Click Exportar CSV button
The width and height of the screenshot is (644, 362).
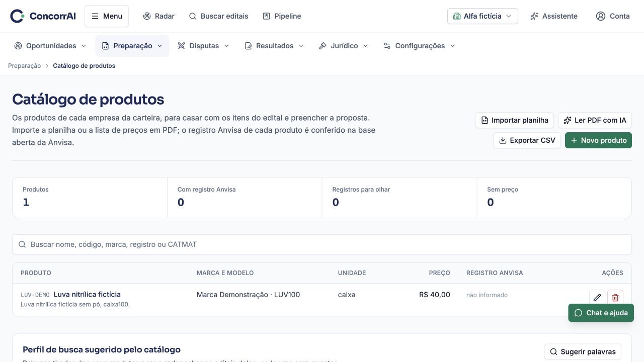pos(527,140)
